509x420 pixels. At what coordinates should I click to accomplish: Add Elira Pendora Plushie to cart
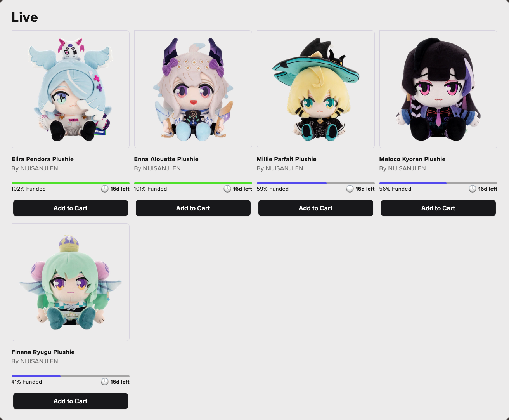click(x=71, y=208)
